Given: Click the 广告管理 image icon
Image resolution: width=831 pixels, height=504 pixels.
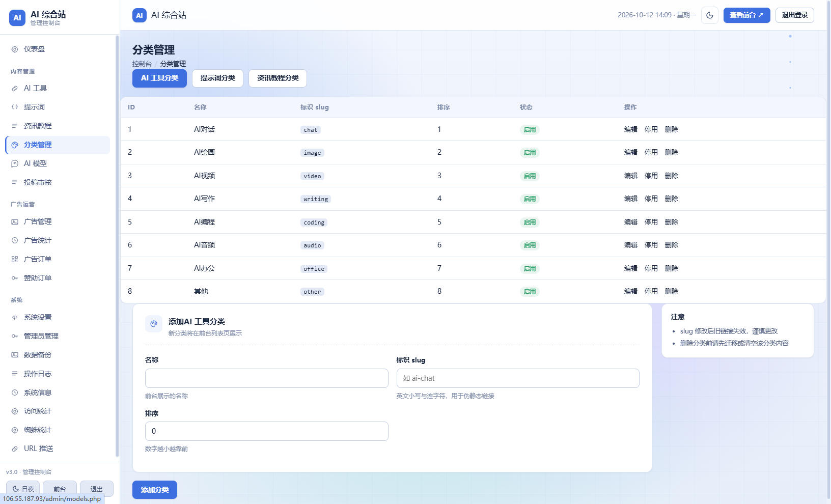Looking at the screenshot, I should pyautogui.click(x=15, y=222).
